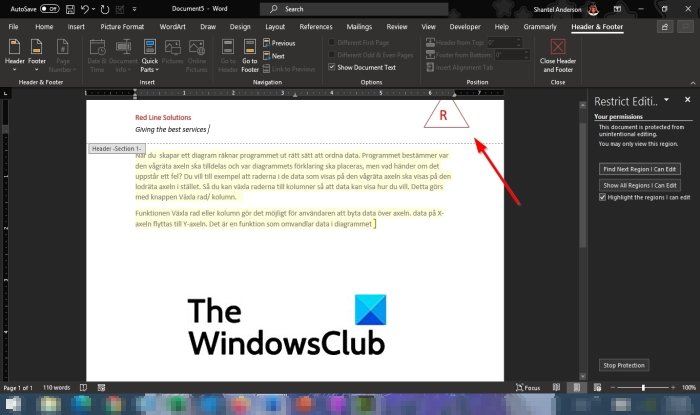
Task: Click the 100% zoom level
Action: tap(689, 387)
